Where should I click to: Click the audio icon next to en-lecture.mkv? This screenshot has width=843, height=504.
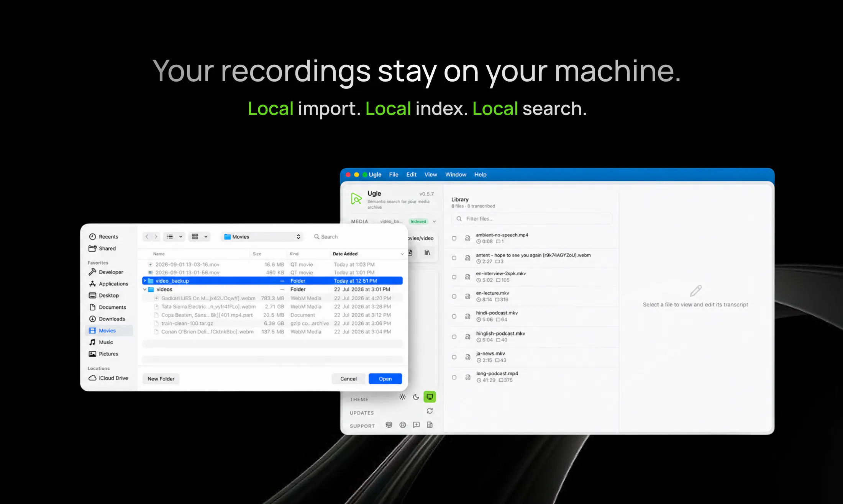[467, 296]
